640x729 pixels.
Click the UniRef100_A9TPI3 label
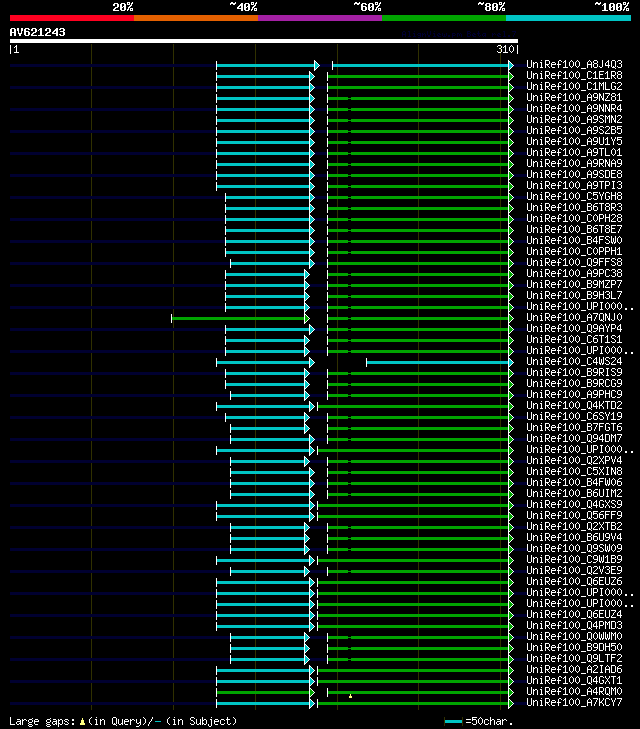[574, 186]
